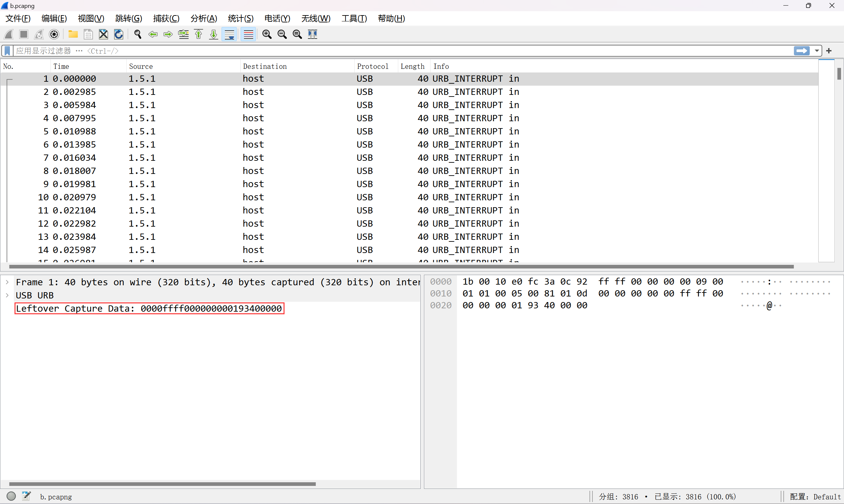The height and width of the screenshot is (504, 844).
Task: Open the 分析(A) menu
Action: click(x=203, y=18)
